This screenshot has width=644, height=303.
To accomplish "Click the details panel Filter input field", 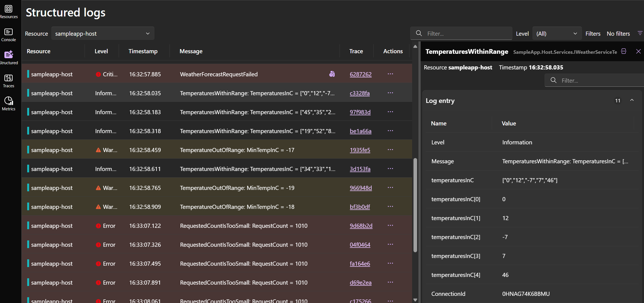I will pyautogui.click(x=594, y=80).
